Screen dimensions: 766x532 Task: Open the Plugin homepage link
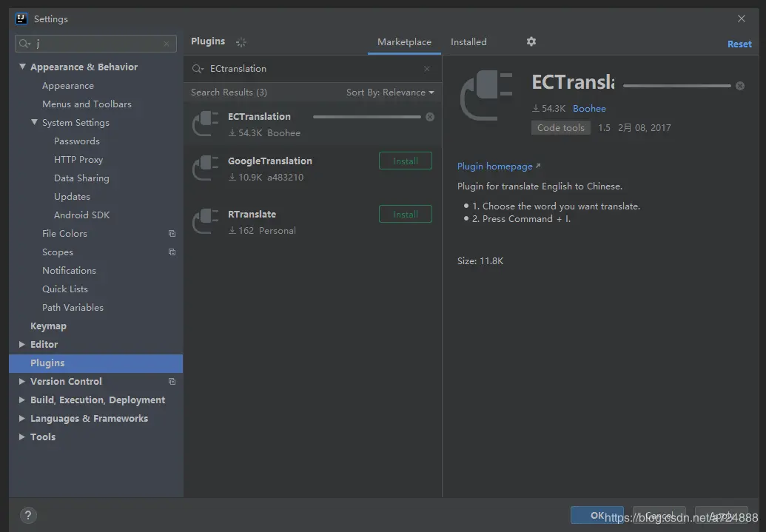click(498, 166)
